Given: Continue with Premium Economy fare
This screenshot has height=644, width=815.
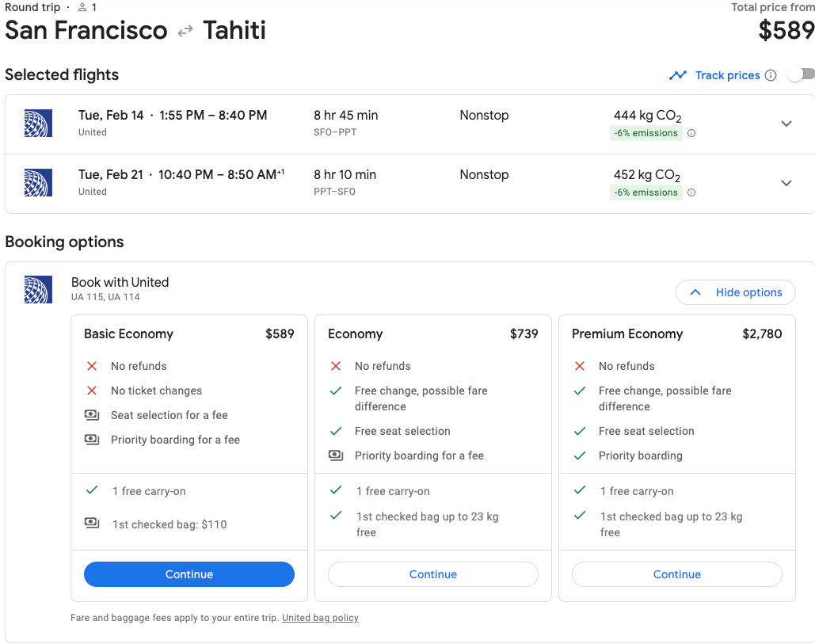Looking at the screenshot, I should click(x=677, y=574).
